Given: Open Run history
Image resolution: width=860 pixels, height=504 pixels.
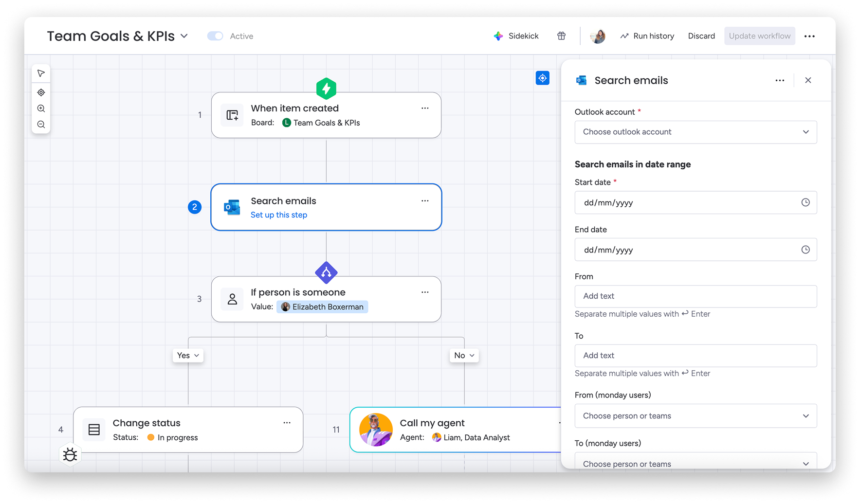Looking at the screenshot, I should tap(647, 36).
